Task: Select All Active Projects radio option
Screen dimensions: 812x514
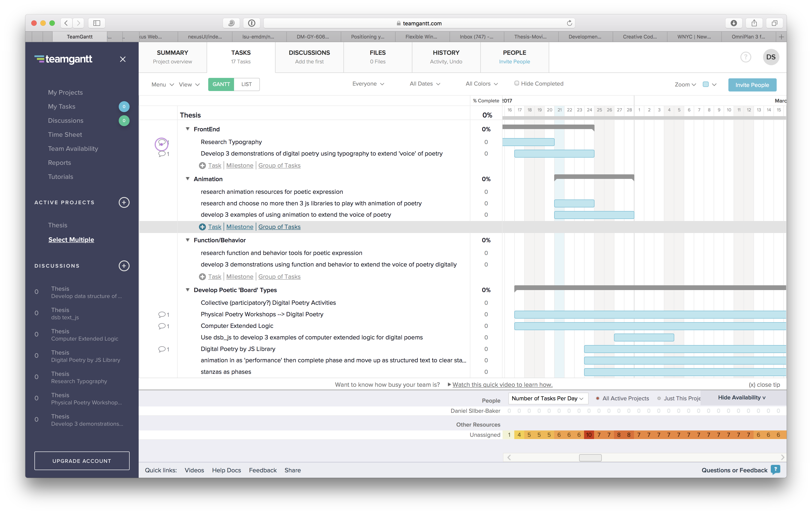Action: [x=597, y=398]
